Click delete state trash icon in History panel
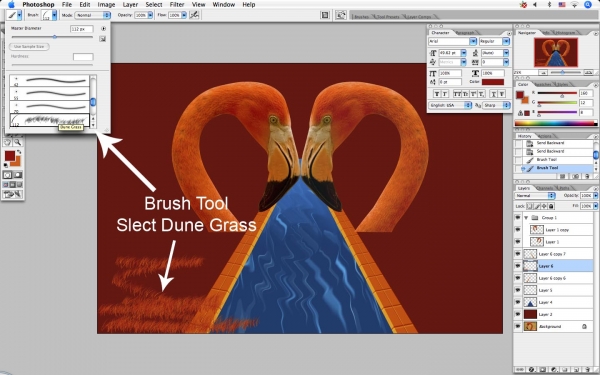The height and width of the screenshot is (375, 600). coord(587,176)
